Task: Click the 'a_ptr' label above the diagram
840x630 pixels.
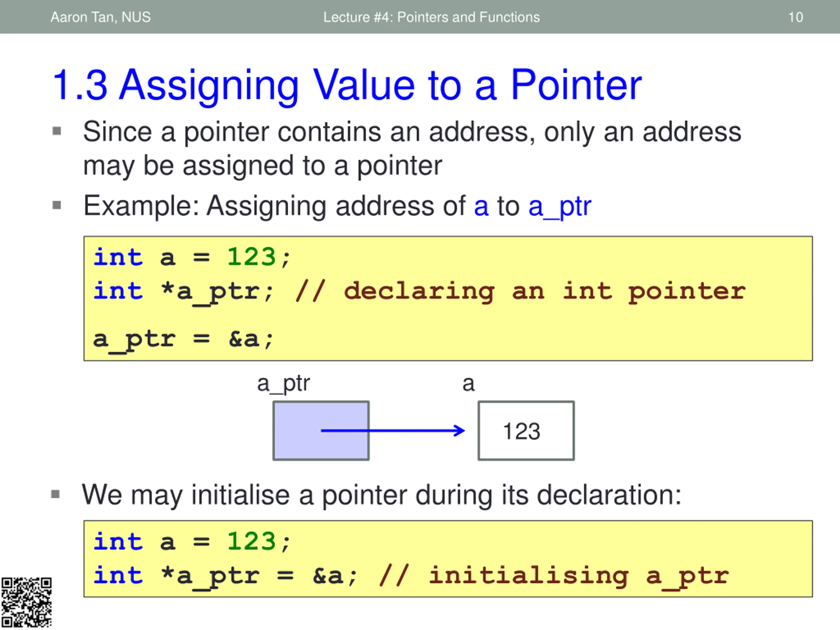Action: click(x=283, y=384)
